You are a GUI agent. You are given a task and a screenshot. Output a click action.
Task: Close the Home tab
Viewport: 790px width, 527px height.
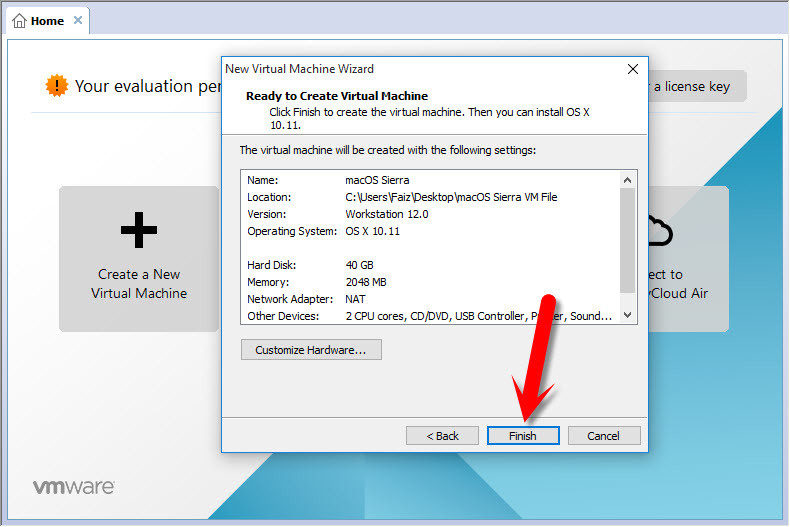[78, 20]
